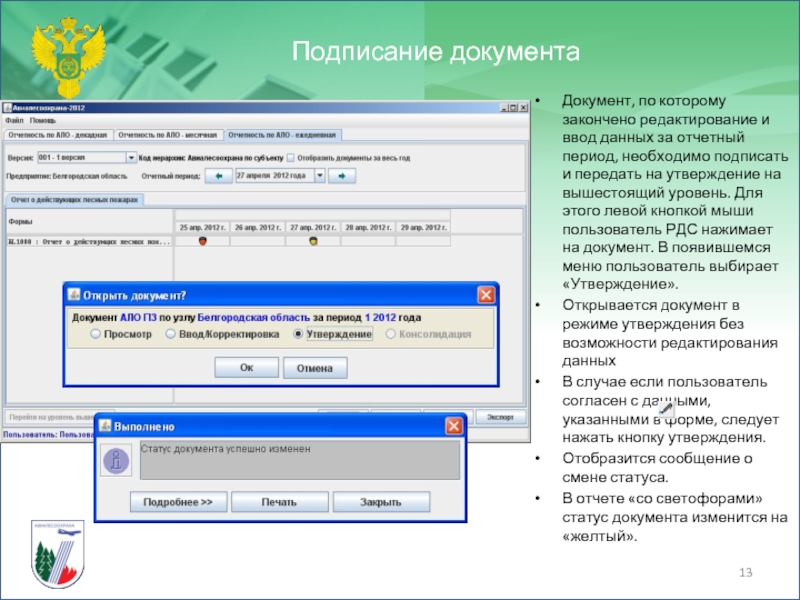Click the Экспорт button at bottom right
This screenshot has width=800, height=600.
[x=498, y=416]
